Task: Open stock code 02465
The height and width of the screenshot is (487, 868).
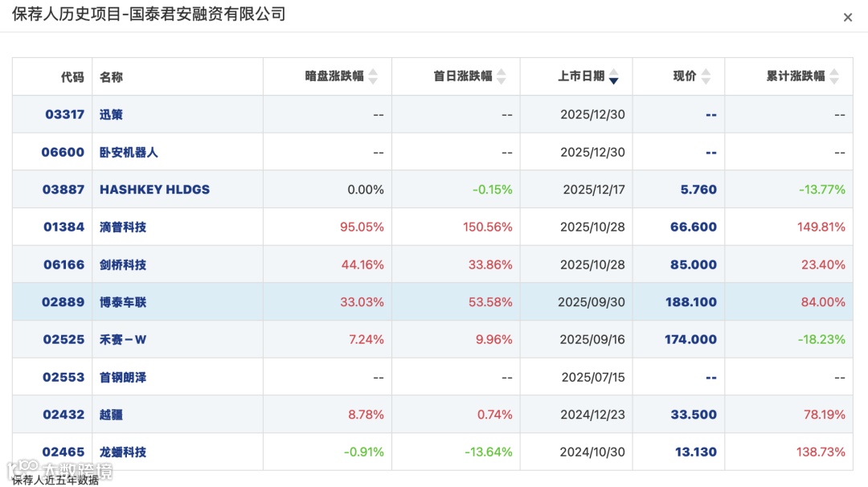Action: pos(63,452)
